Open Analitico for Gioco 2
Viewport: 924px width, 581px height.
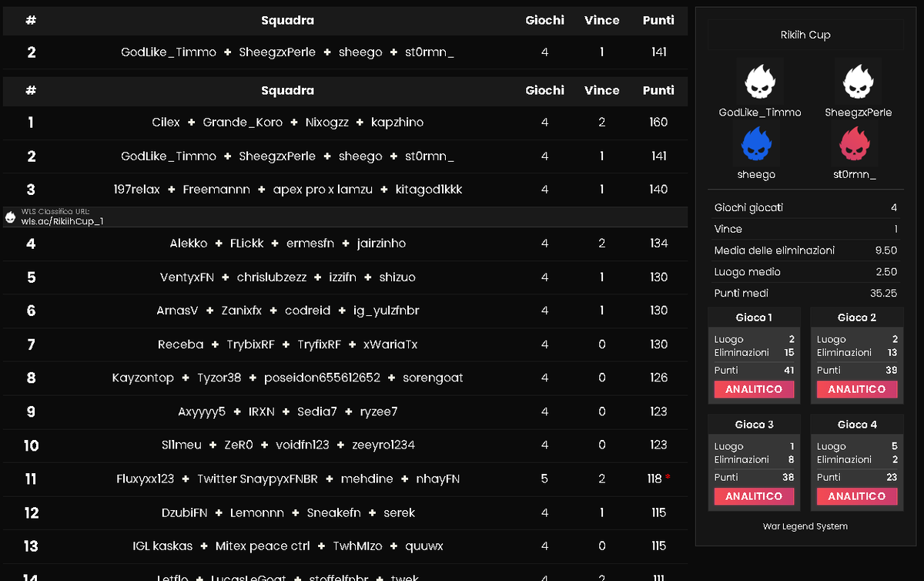pos(856,390)
